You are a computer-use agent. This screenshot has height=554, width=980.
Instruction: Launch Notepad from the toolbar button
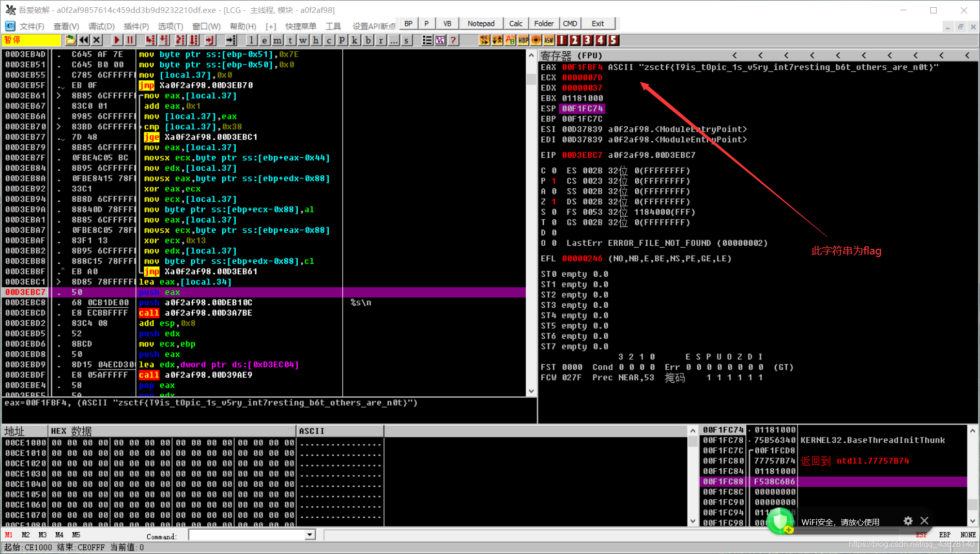coord(481,23)
